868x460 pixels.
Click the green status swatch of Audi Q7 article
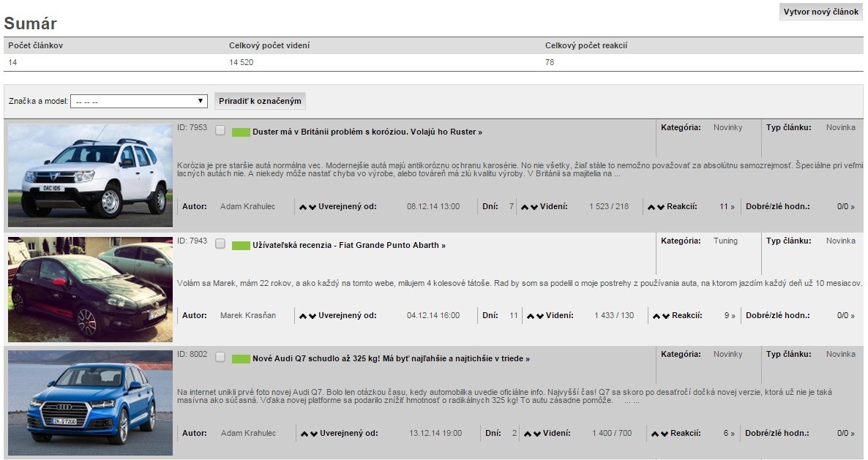point(241,359)
